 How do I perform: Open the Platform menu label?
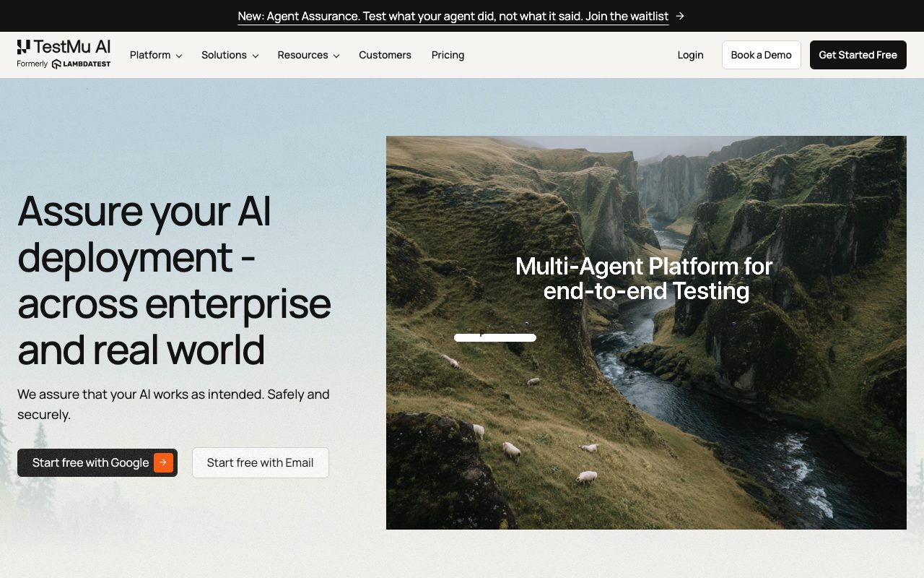150,55
